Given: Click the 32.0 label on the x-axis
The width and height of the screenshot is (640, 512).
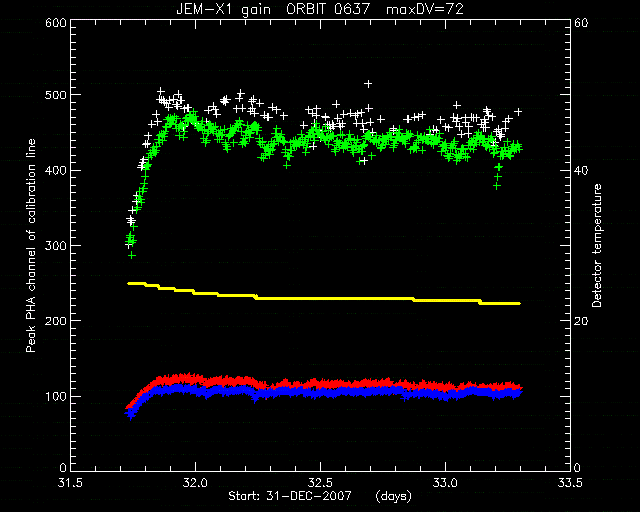Looking at the screenshot, I should click(196, 483).
